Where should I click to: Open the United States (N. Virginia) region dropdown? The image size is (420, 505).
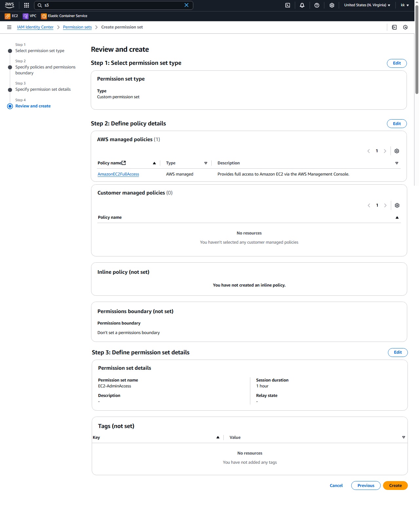(367, 5)
